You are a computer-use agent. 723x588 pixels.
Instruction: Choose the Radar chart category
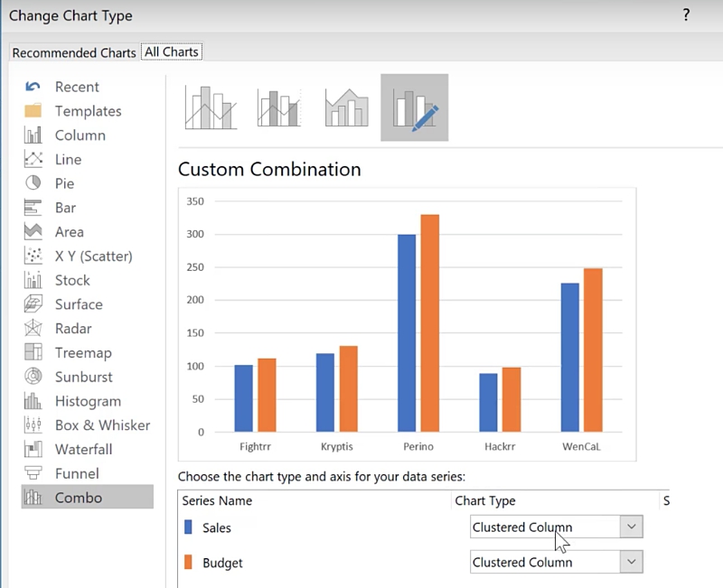(73, 329)
